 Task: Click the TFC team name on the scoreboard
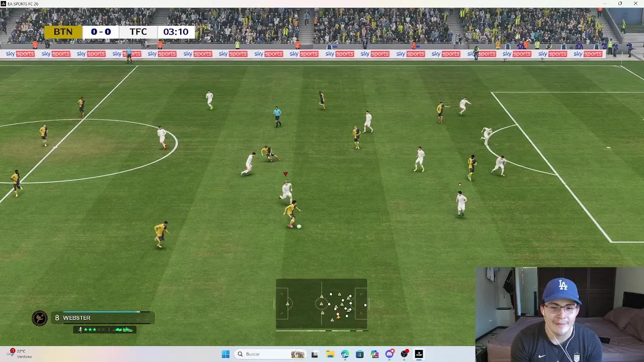tap(138, 32)
